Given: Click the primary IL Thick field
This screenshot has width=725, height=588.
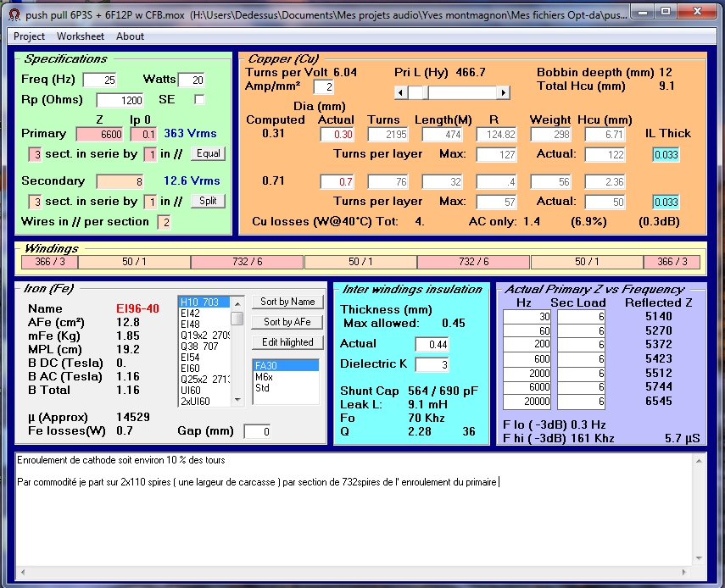Looking at the screenshot, I should click(x=666, y=155).
